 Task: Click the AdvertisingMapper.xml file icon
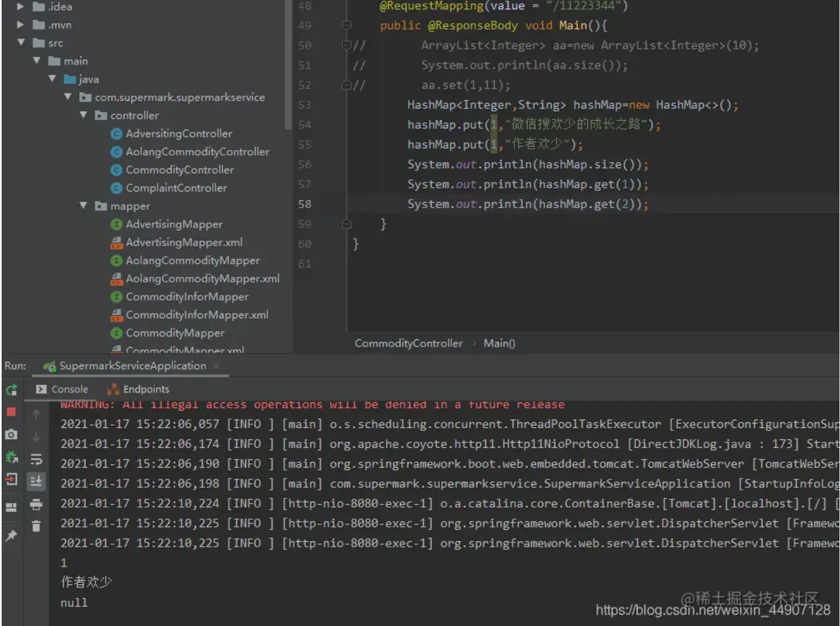(x=117, y=242)
